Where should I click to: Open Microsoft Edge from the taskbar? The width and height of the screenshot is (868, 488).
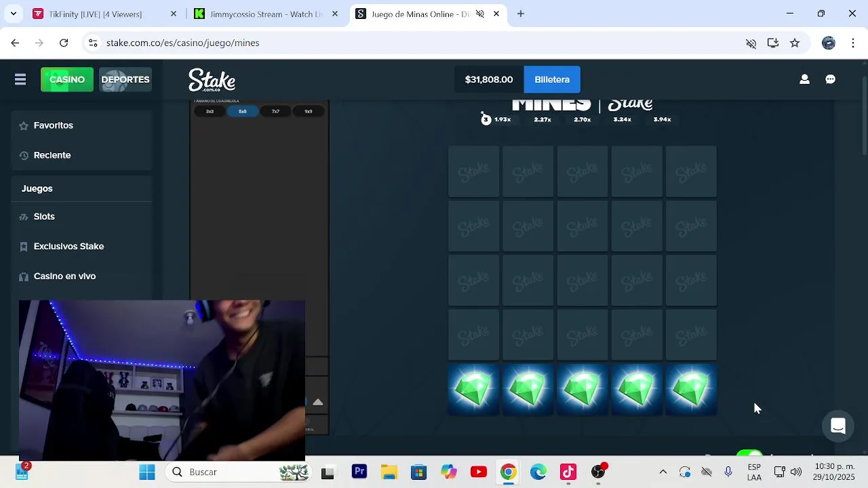[x=538, y=472]
